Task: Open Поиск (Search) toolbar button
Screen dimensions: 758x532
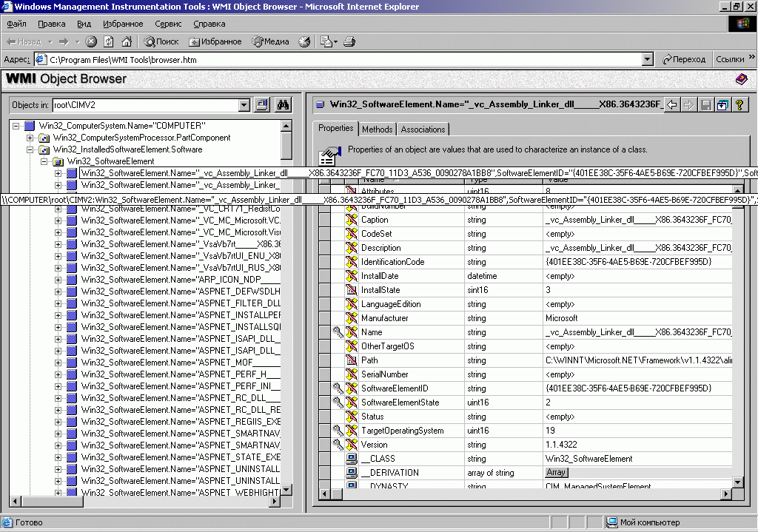Action: click(x=161, y=41)
